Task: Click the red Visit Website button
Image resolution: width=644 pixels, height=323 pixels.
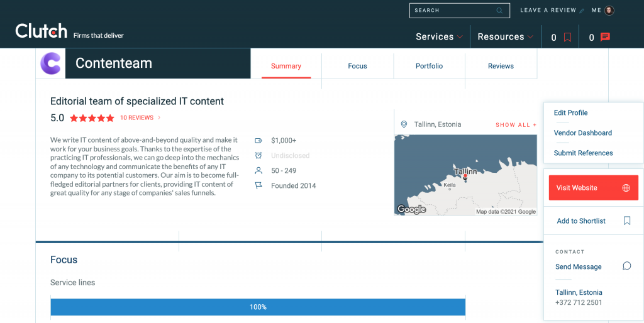Action: (x=594, y=188)
